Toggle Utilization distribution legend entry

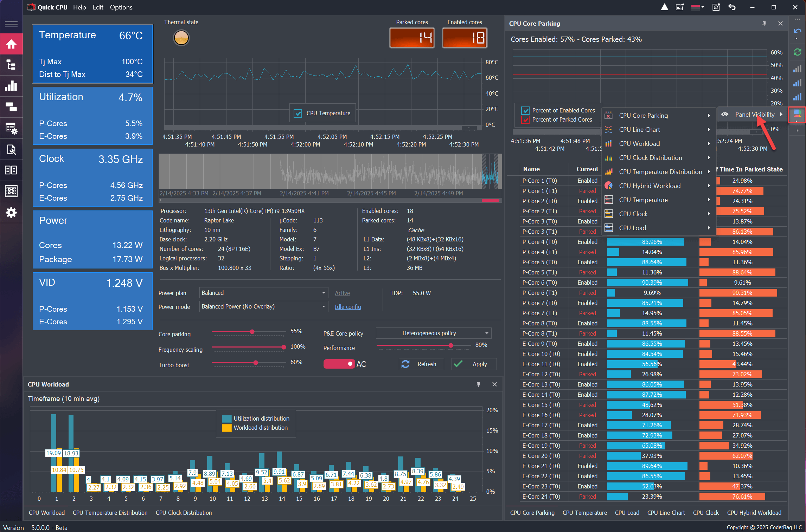[256, 419]
